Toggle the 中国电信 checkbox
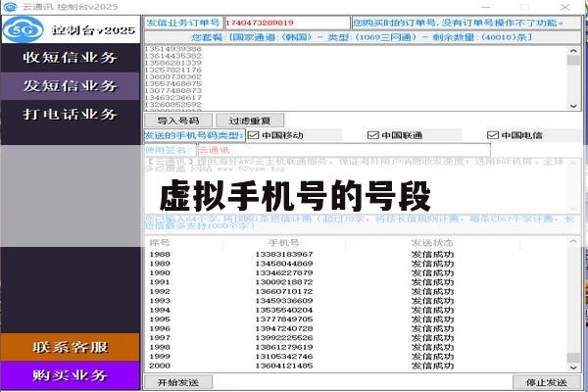Screen dimensions: 588x392 click(x=492, y=135)
